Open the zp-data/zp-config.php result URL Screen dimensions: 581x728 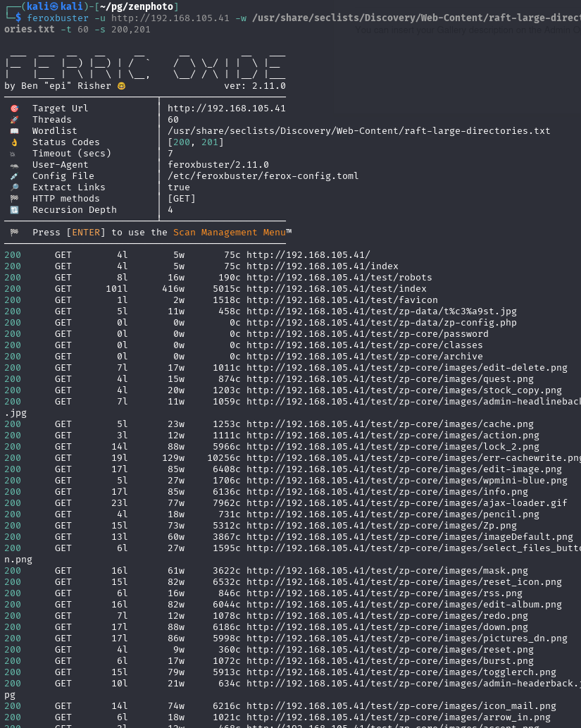(x=382, y=323)
